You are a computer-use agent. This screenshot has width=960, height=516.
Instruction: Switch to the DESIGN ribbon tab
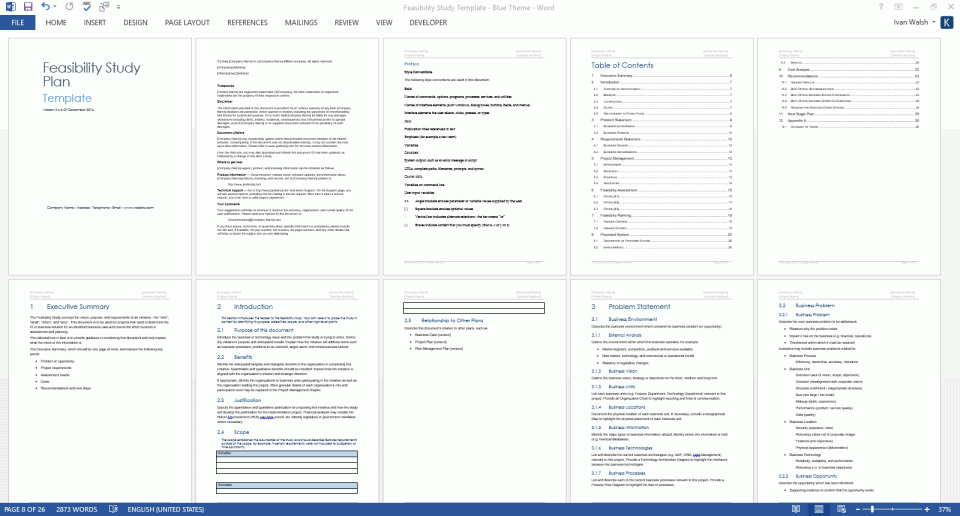[x=135, y=23]
